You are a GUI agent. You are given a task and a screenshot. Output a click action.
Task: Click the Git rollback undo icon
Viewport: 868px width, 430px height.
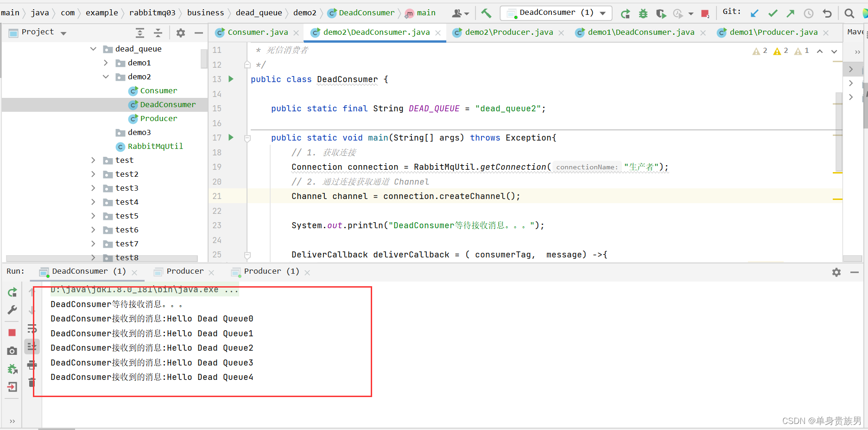(x=827, y=13)
